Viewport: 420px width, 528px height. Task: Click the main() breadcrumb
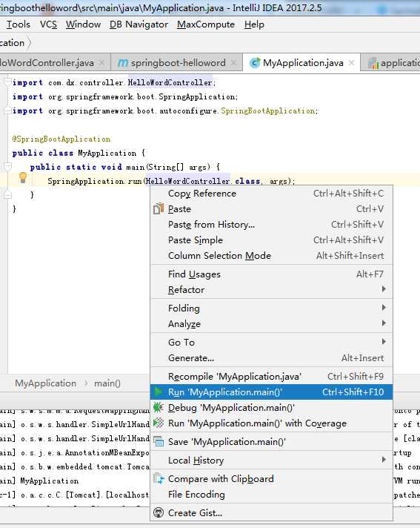(107, 383)
